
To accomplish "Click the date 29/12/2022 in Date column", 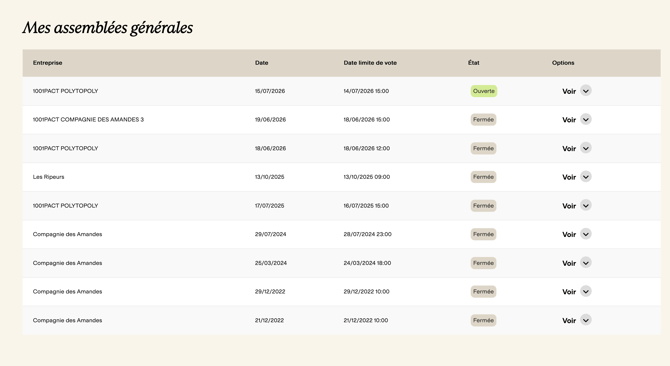I will (270, 292).
